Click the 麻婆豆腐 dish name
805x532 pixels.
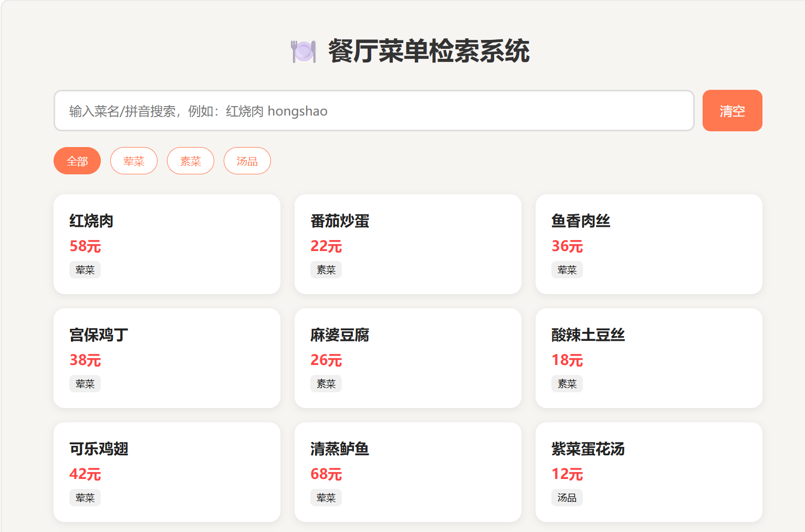[x=340, y=335]
